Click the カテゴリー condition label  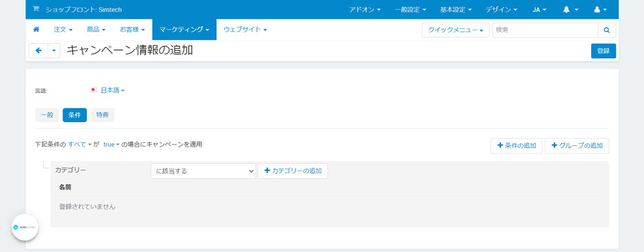pos(71,170)
